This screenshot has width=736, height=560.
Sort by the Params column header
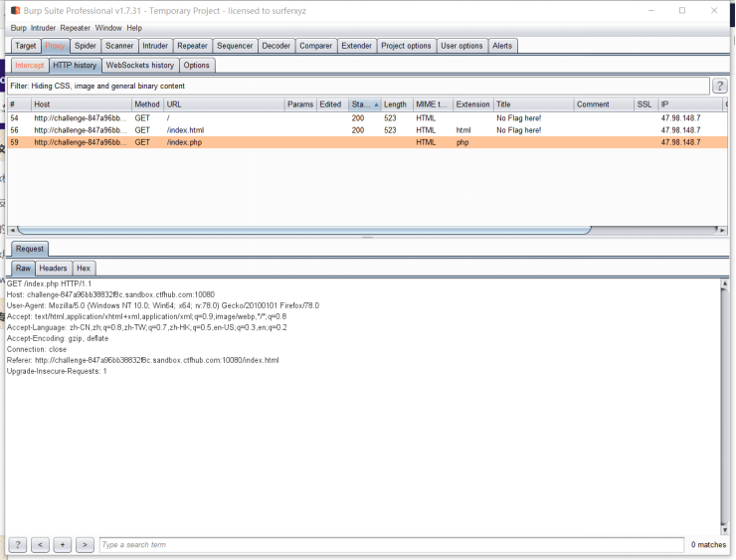tap(300, 104)
